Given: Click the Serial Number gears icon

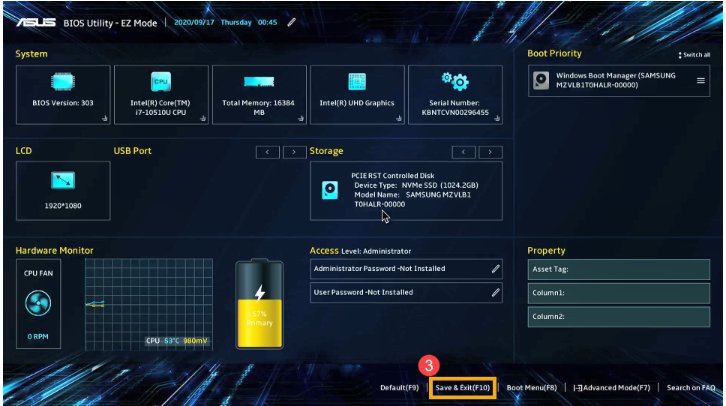Looking at the screenshot, I should pos(455,82).
